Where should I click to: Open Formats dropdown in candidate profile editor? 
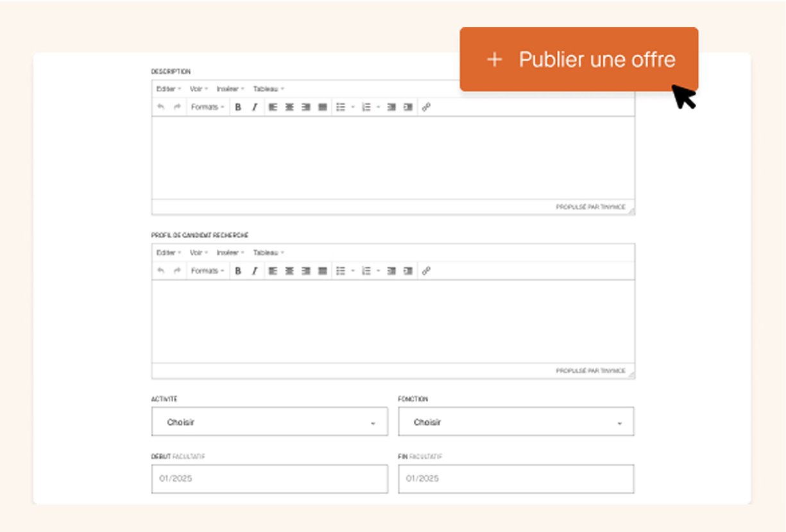[x=207, y=271]
